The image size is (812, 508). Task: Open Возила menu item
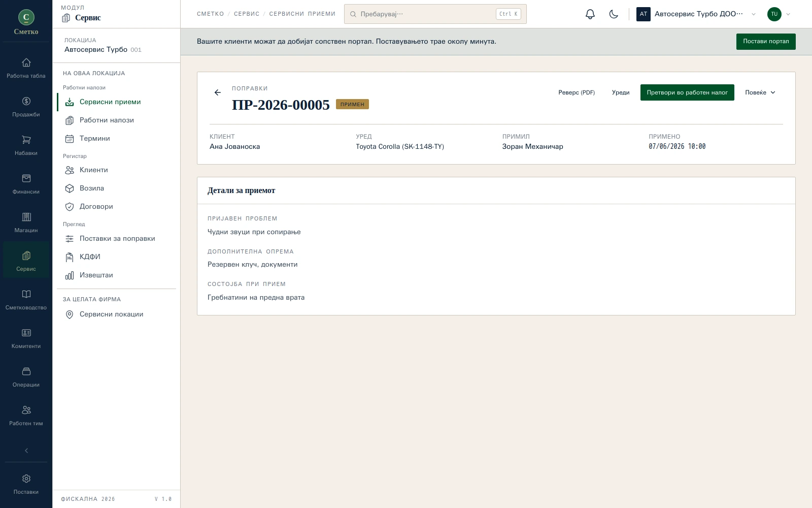coord(117,188)
